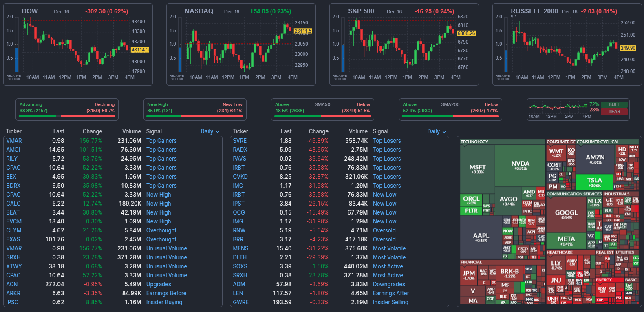Click Top Gainers signal in the AMCI row
Viewport: 644px width, 312px height.
point(161,150)
